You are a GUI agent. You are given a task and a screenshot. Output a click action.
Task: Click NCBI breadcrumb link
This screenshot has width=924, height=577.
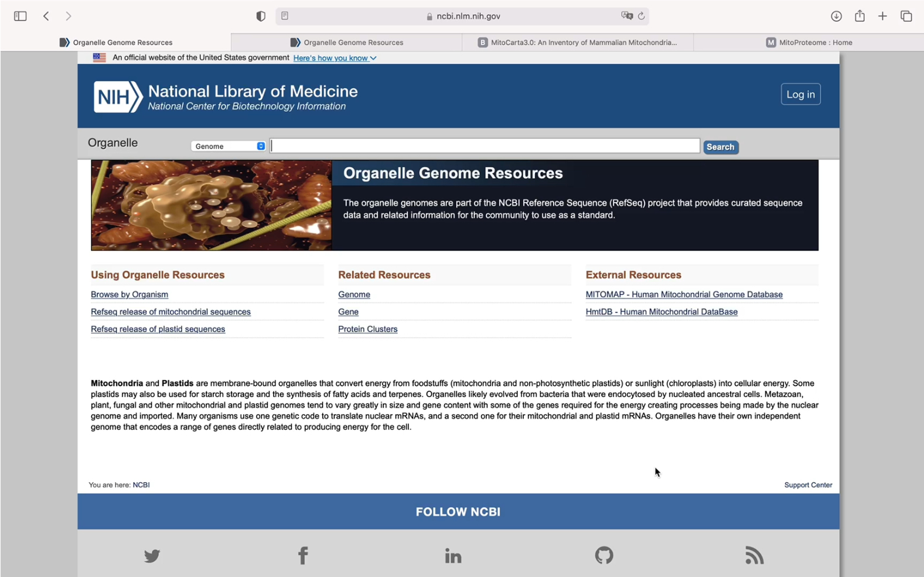(141, 485)
